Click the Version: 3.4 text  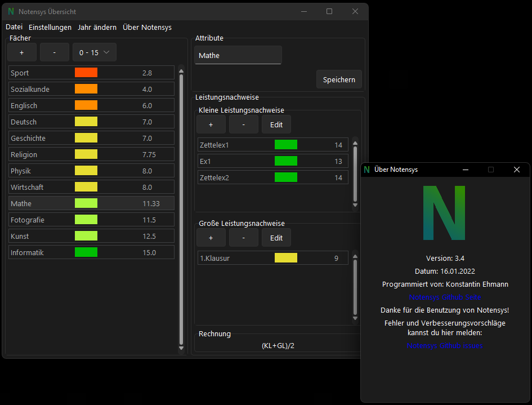point(445,259)
